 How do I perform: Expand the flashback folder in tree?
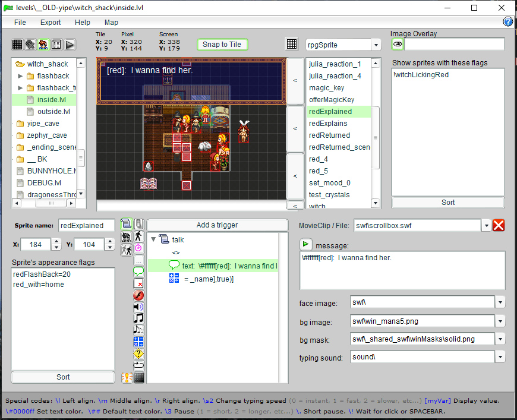(21, 76)
